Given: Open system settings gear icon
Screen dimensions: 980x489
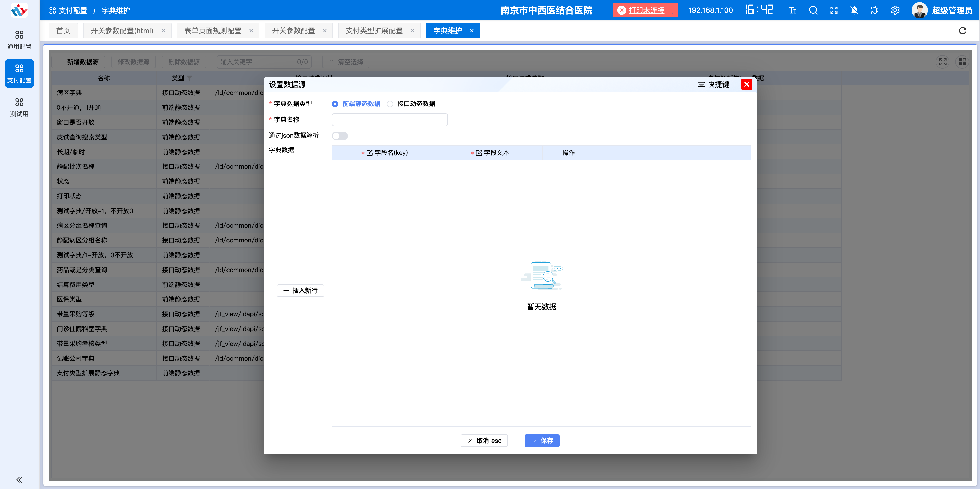Looking at the screenshot, I should [x=895, y=10].
